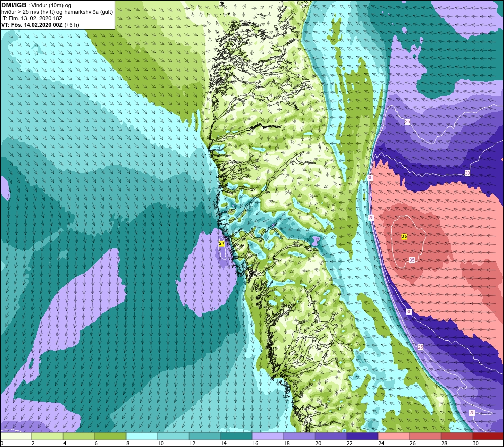Screen dimensions: 504x447
Task: Pick the 4–6 m/s green legend swatch
Action: (x=79, y=436)
